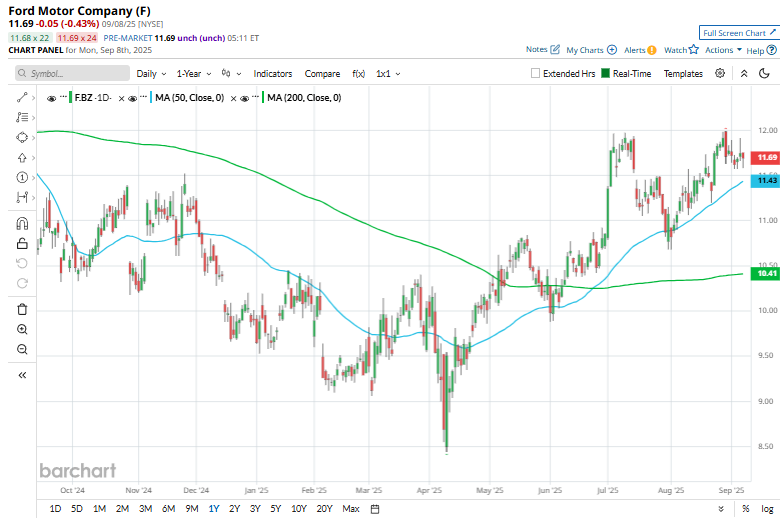
Task: Click the numbered circle label tool
Action: (22, 177)
